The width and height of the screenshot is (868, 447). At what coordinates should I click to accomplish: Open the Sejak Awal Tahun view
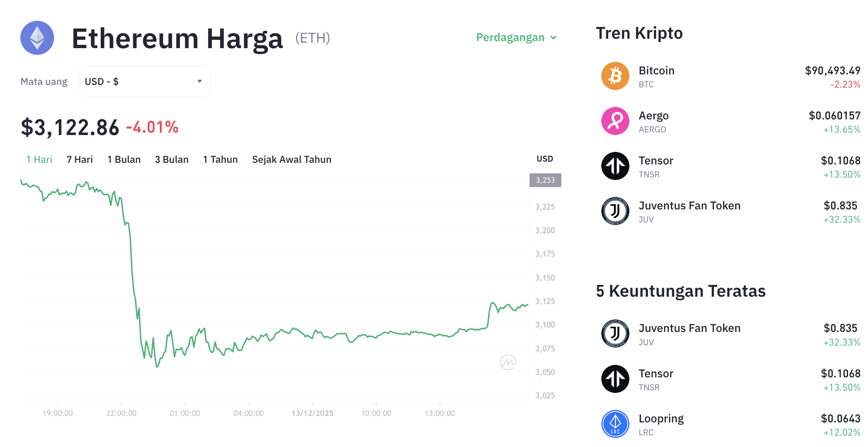[x=291, y=159]
